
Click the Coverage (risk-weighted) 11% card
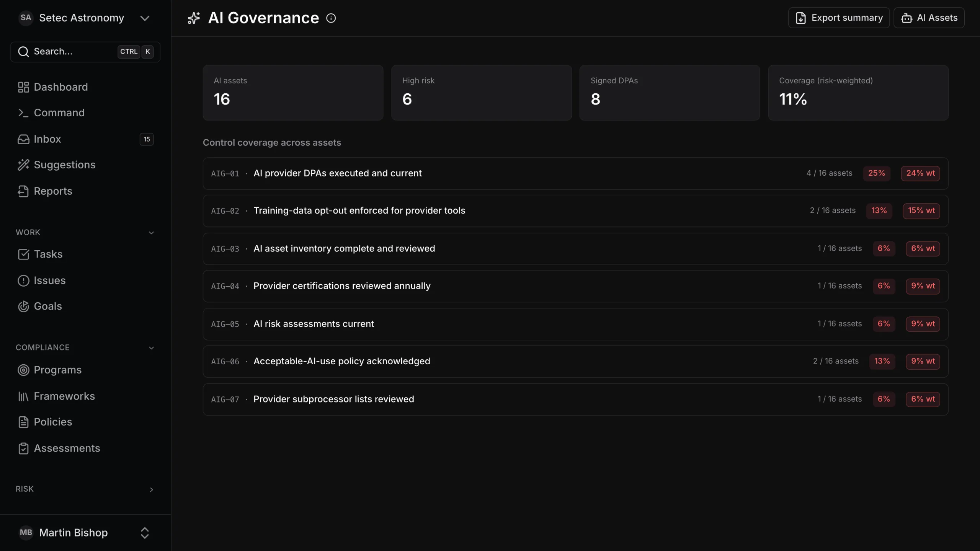[x=858, y=93]
